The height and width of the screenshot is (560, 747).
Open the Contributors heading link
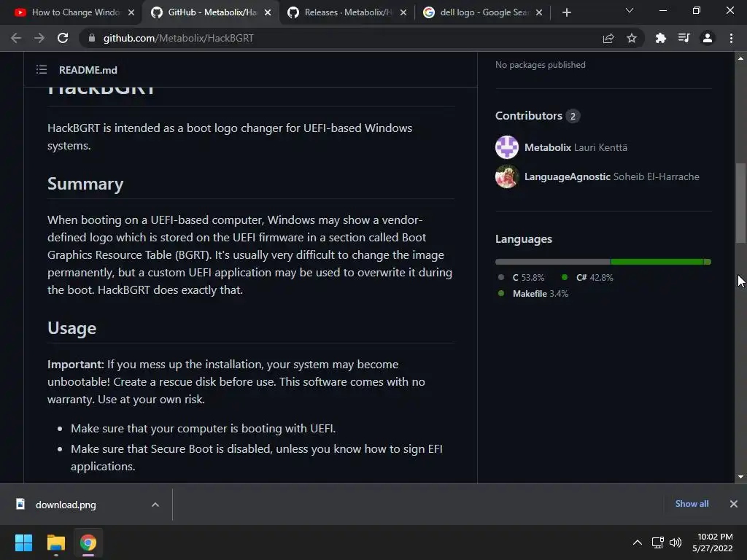click(538, 116)
